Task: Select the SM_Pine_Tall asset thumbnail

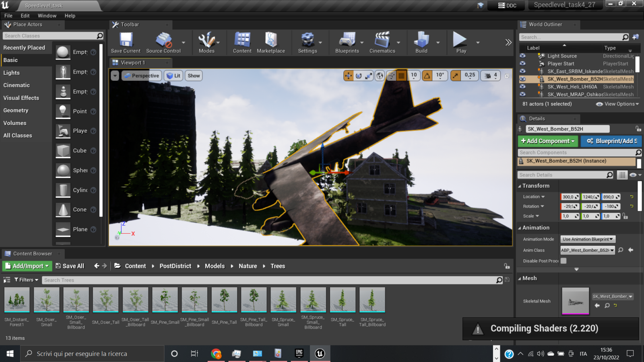Action: tap(224, 300)
